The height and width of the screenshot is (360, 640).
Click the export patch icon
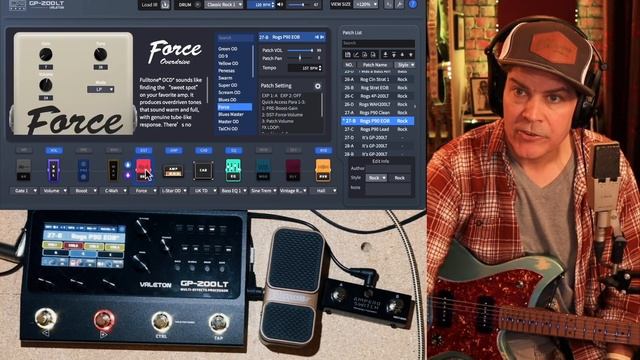tap(394, 55)
